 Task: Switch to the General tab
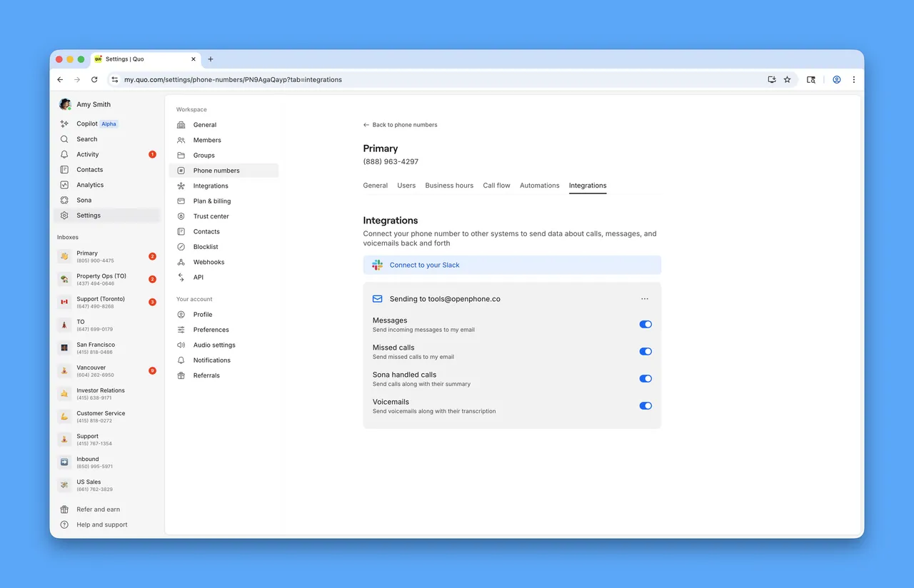[376, 186]
